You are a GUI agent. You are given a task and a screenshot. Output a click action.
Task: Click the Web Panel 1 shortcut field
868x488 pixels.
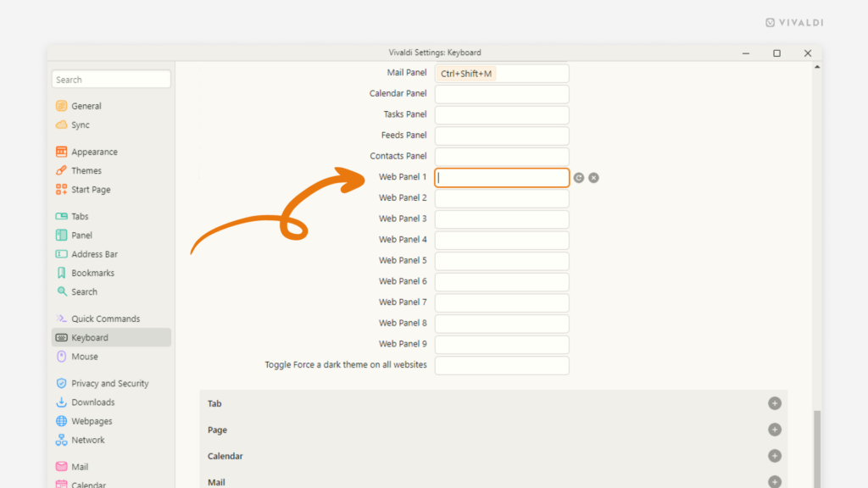tap(502, 178)
